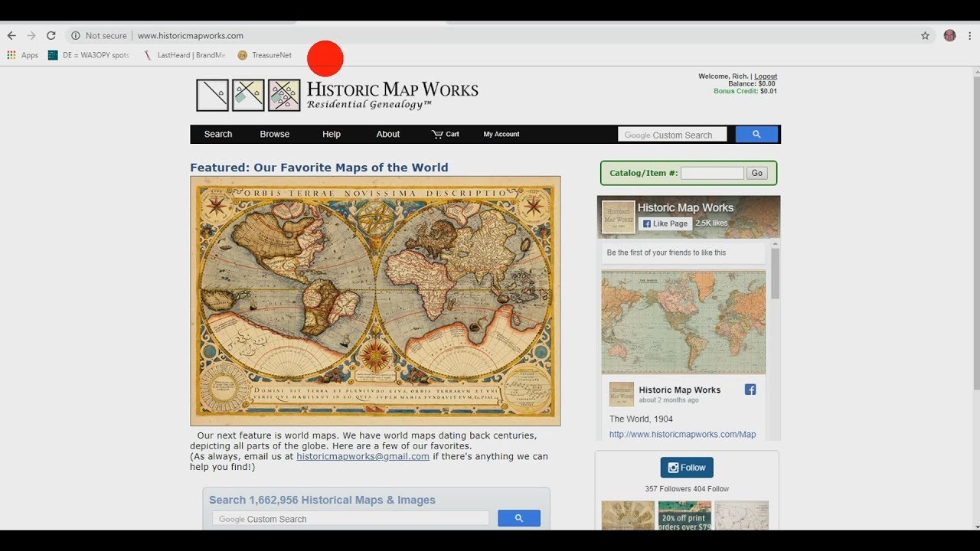Open the About menu item

tap(388, 134)
